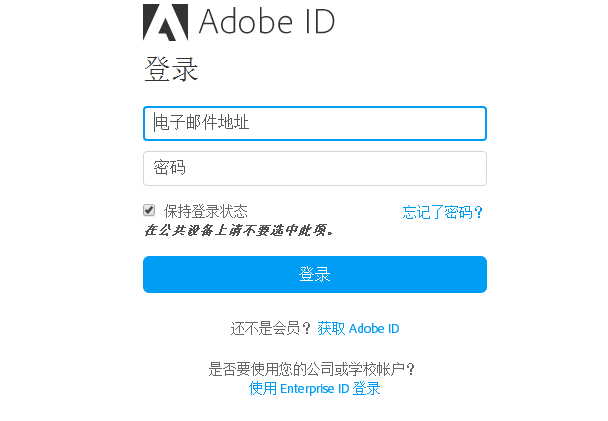Click the password placeholder text 密码

pyautogui.click(x=169, y=167)
